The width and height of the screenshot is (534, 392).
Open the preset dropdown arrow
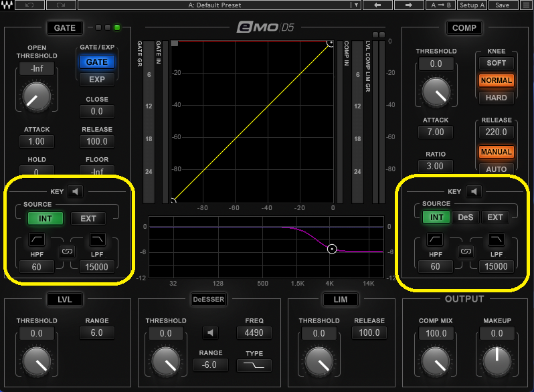tap(357, 5)
